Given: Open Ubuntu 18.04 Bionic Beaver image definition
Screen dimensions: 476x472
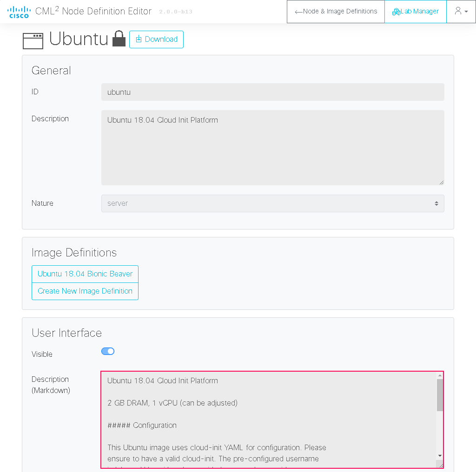Looking at the screenshot, I should tap(85, 274).
